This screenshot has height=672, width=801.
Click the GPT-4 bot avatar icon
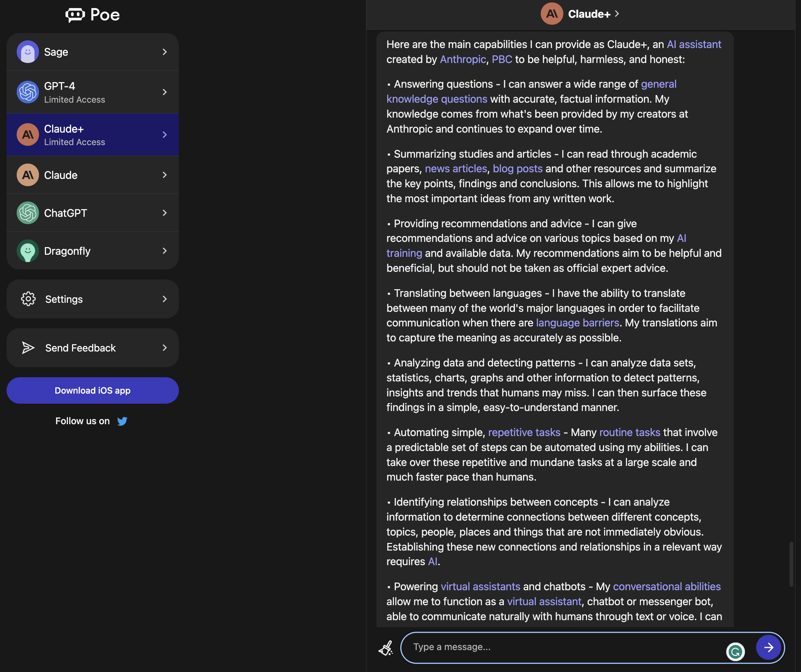pos(28,92)
